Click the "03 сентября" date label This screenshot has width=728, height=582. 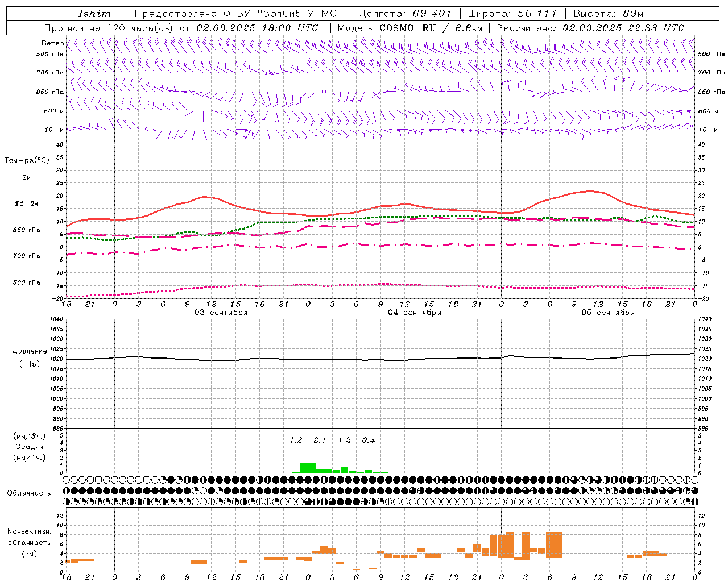[221, 313]
